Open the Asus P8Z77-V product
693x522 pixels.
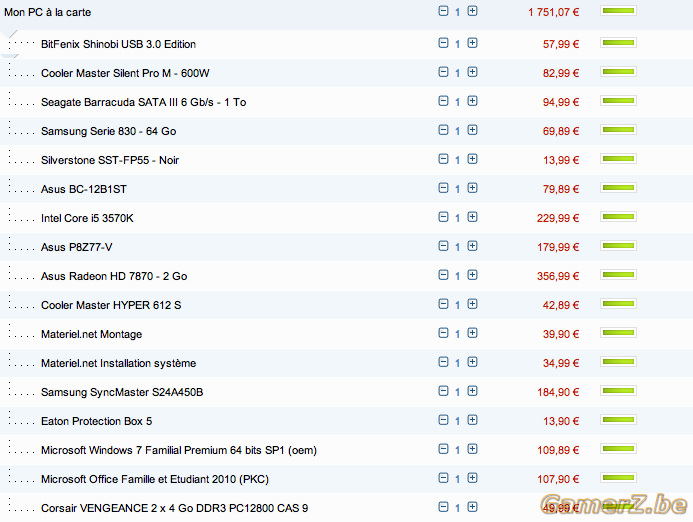76,248
